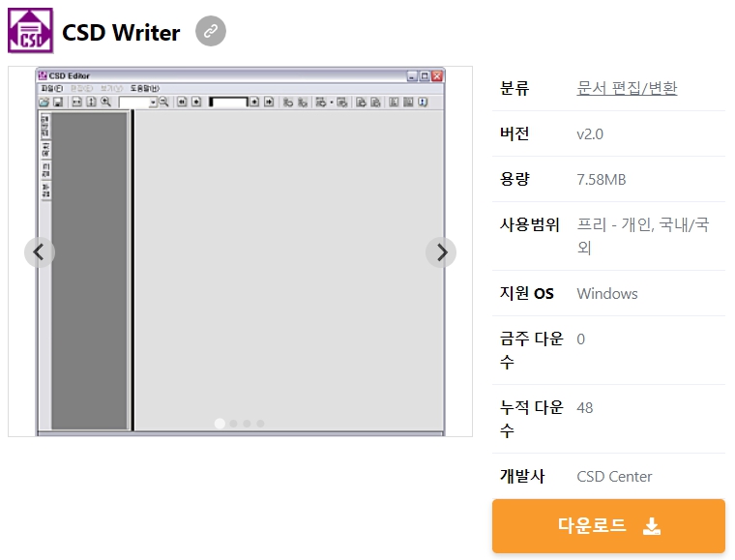The width and height of the screenshot is (735, 560).
Task: Click zoom-in magnifier in CSD Editor toolbar
Action: pos(106,102)
